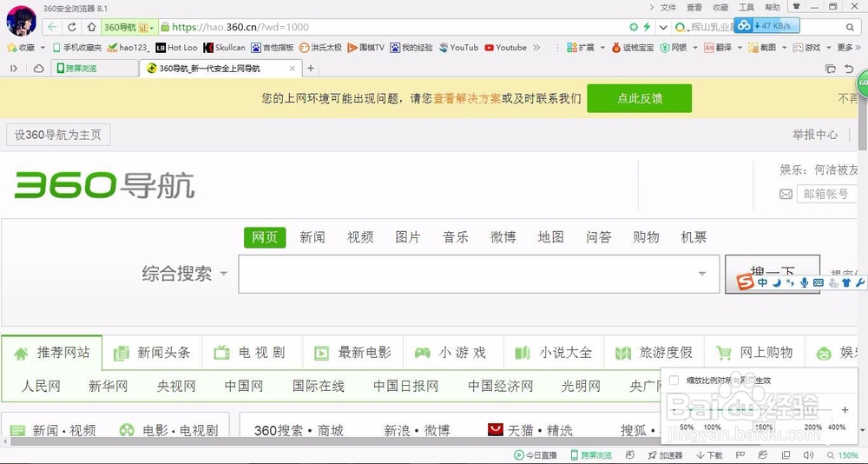
Task: Open the hao123_ bookmark
Action: click(128, 48)
